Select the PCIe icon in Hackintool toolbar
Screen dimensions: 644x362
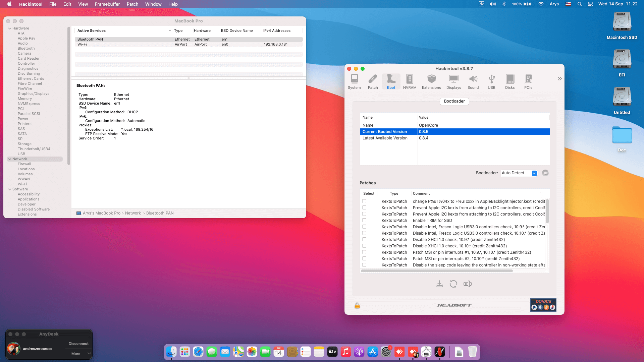[528, 81]
